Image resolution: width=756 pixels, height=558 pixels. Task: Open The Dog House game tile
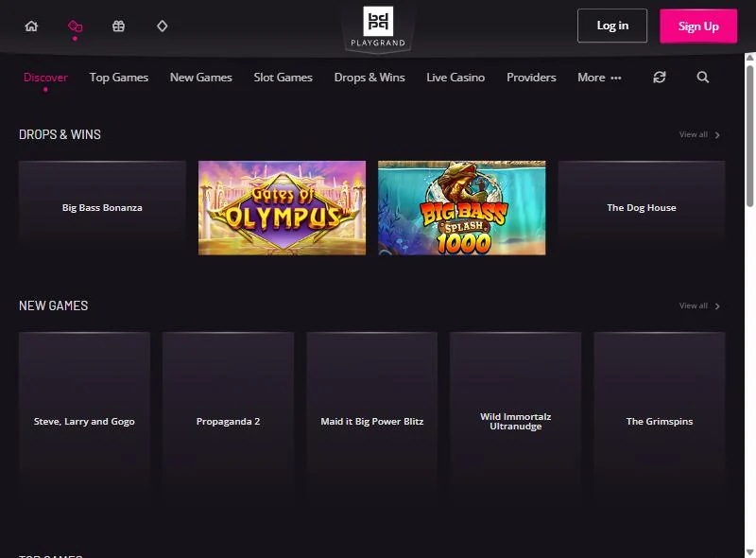coord(642,207)
